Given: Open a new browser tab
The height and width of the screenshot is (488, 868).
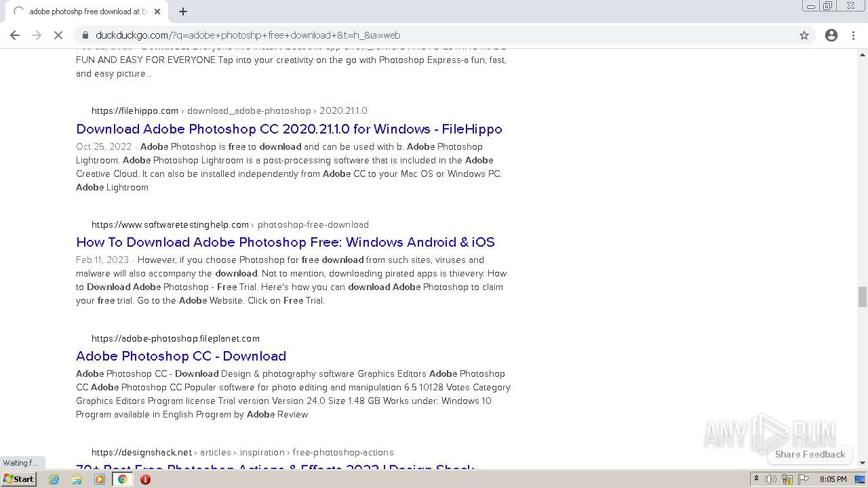Looking at the screenshot, I should 183,12.
